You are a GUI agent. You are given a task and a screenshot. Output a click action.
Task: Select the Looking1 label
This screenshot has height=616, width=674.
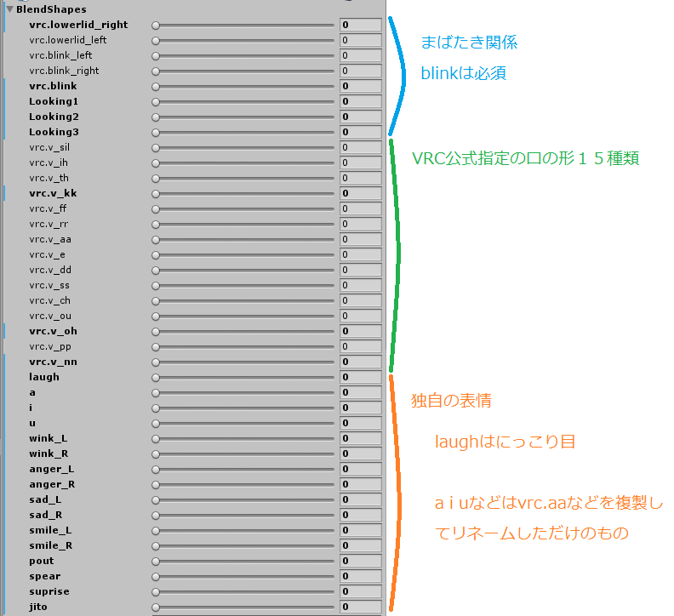coord(54,101)
